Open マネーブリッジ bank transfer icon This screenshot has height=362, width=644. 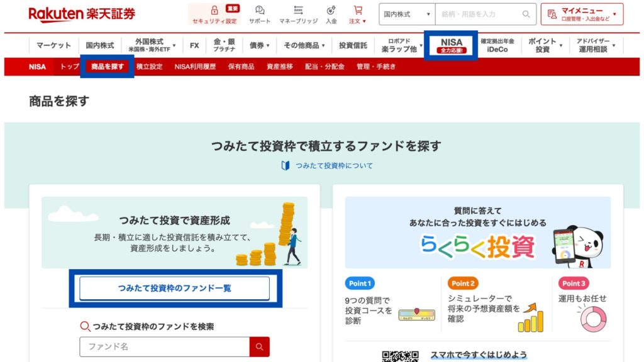tap(298, 10)
